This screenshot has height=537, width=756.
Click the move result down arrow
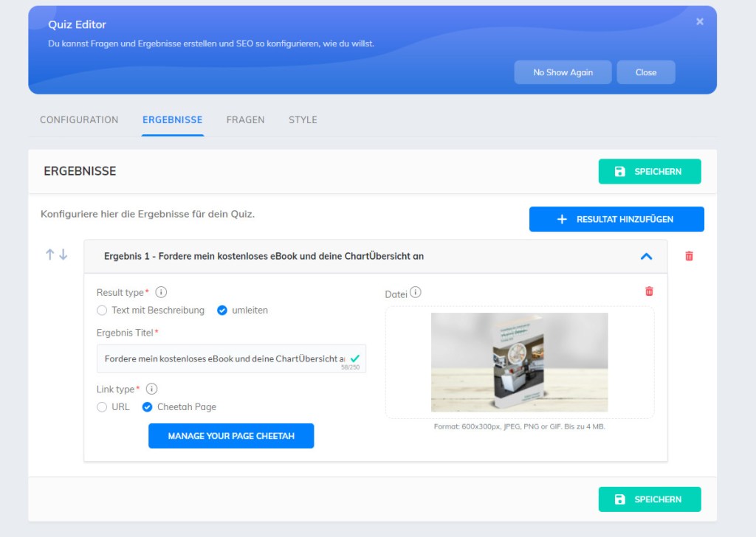pyautogui.click(x=63, y=254)
